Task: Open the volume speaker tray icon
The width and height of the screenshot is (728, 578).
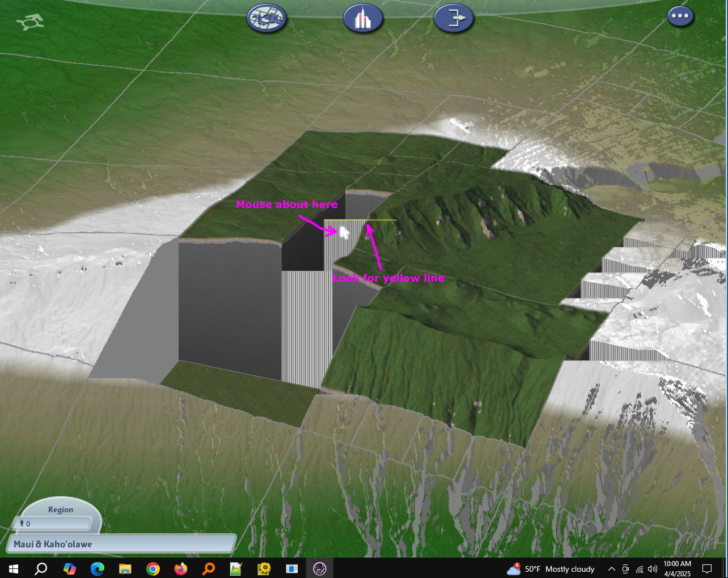Action: point(653,569)
